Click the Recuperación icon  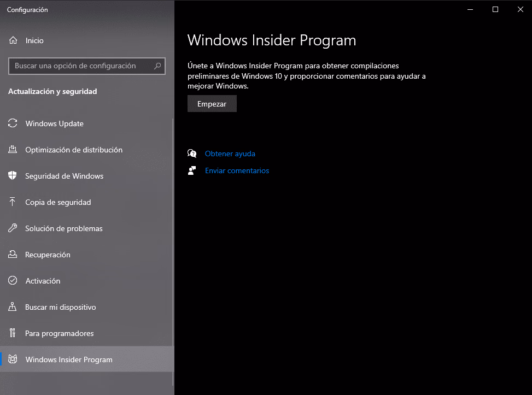pos(13,254)
